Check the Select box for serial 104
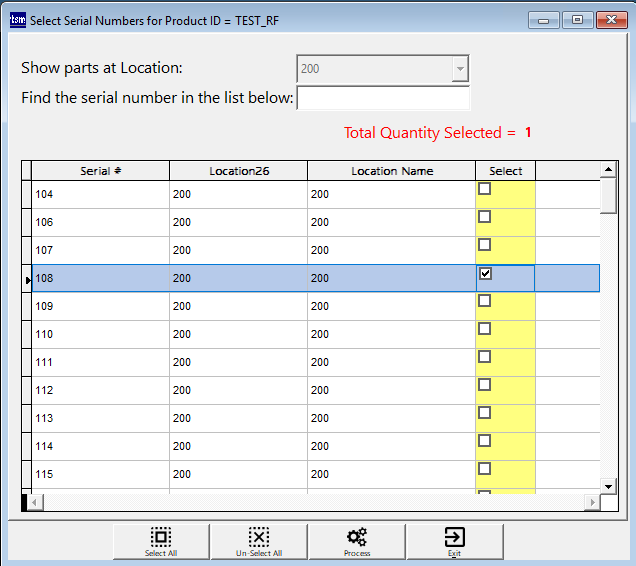Viewport: 636px width, 566px height. pos(485,189)
